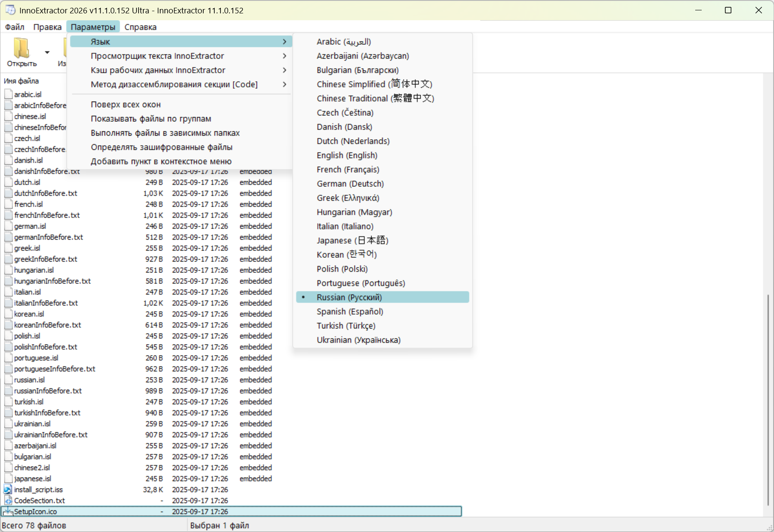The width and height of the screenshot is (774, 532).
Task: Select Polish (Polski) language
Action: coord(383,269)
